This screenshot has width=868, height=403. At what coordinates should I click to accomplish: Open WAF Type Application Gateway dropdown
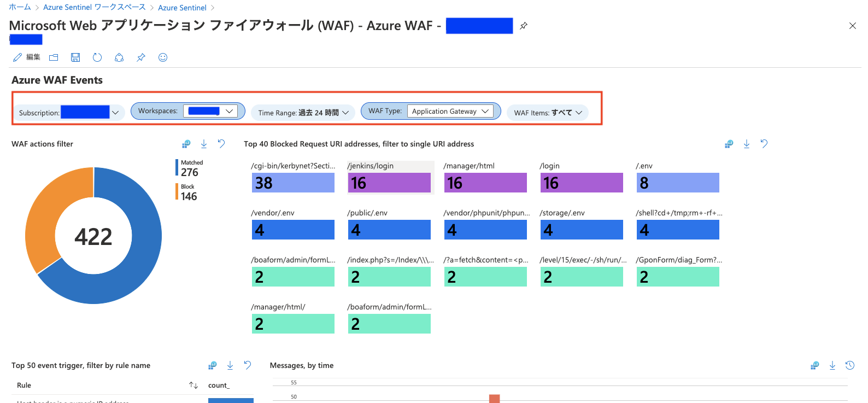tap(450, 111)
